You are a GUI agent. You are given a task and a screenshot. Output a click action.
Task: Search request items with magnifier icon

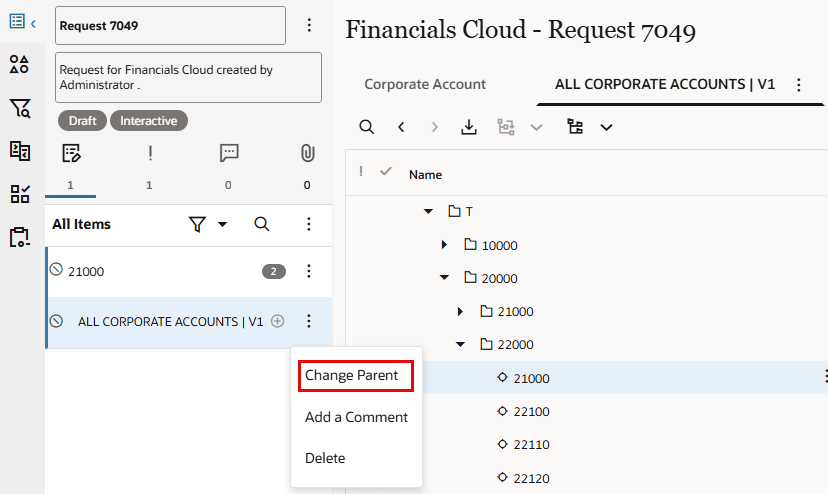[261, 224]
